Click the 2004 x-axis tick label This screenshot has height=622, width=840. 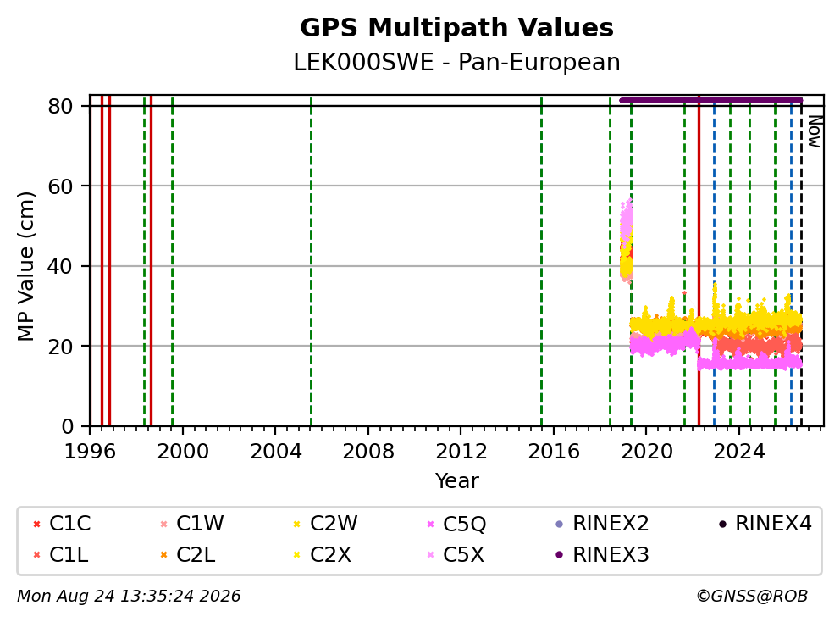[275, 452]
